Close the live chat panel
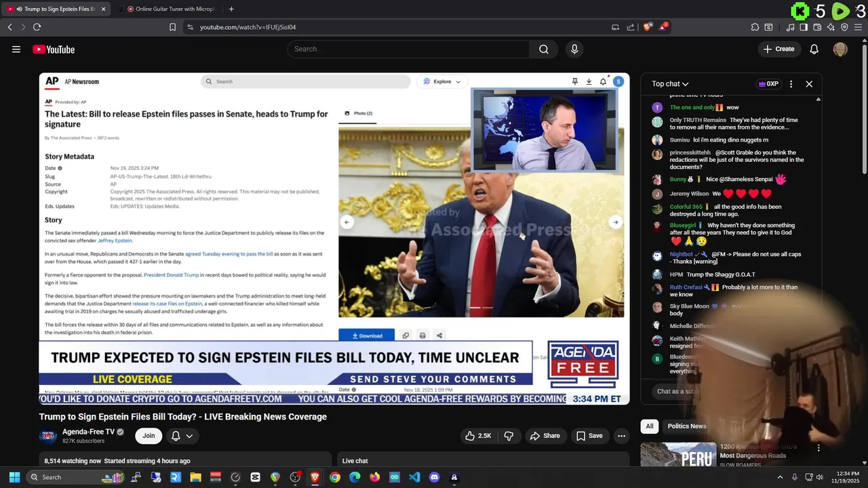This screenshot has width=868, height=488. (809, 84)
